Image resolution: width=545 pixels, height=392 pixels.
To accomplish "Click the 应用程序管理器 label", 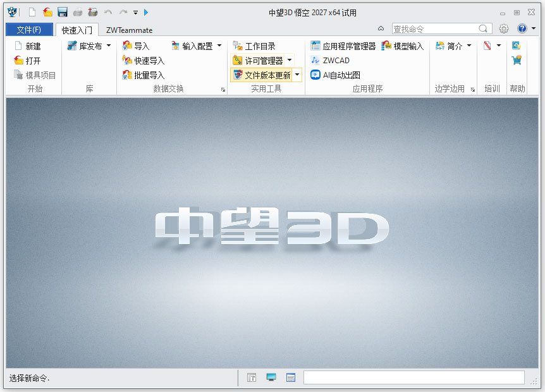I will [349, 46].
